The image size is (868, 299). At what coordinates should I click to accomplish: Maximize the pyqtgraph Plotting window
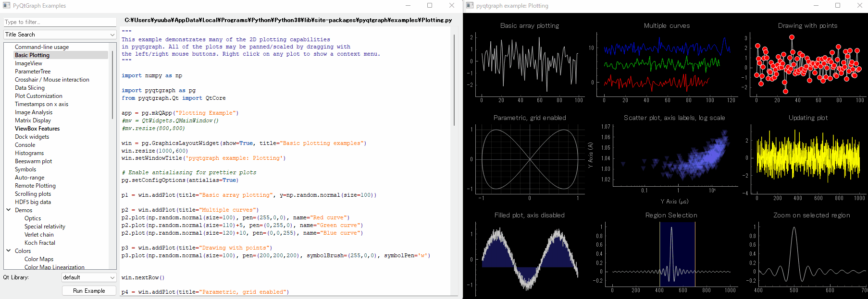tap(838, 6)
